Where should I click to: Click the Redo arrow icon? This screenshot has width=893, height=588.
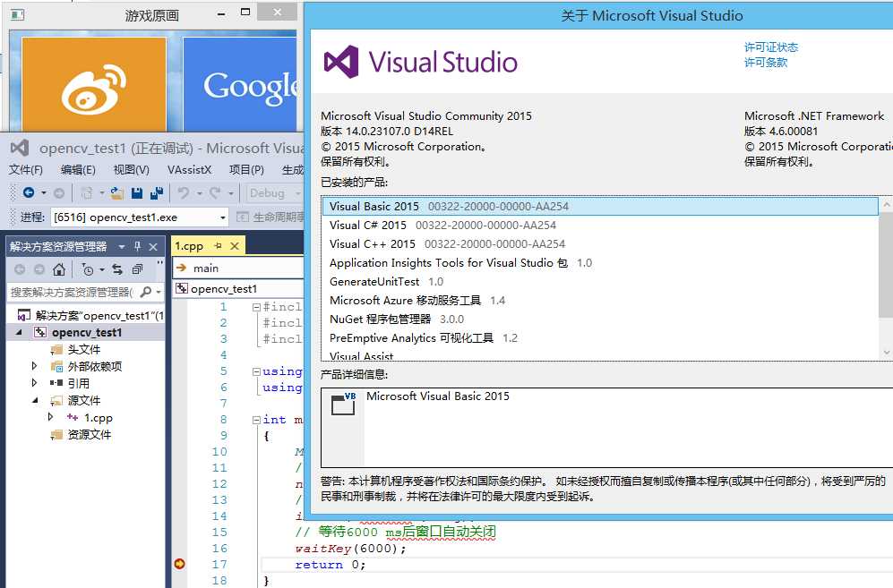[x=215, y=193]
